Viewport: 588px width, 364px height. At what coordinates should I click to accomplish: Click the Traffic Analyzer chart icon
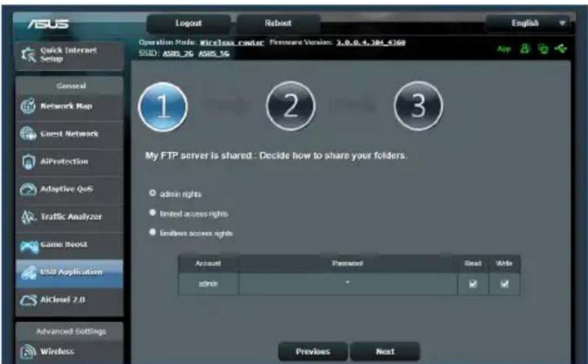click(28, 217)
